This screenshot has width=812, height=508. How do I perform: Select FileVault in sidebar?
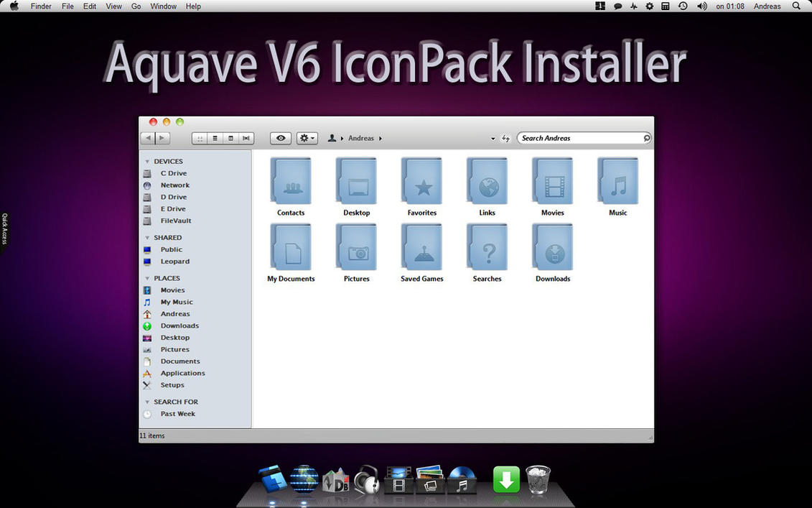(176, 221)
